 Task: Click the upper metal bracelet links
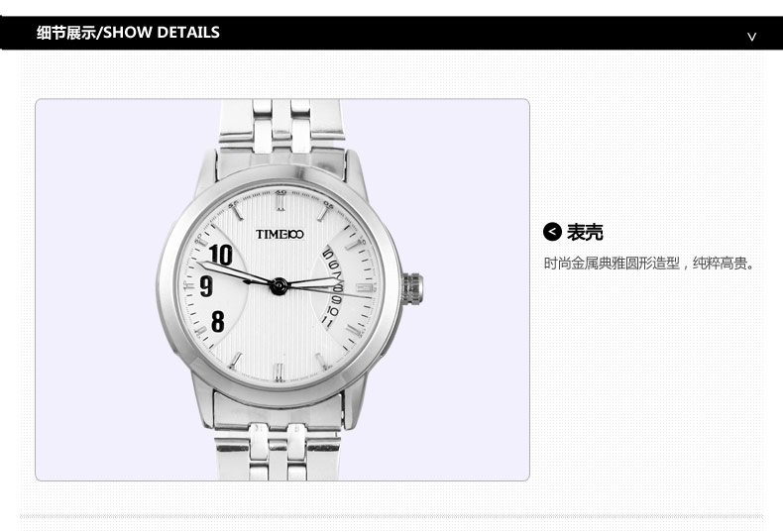click(281, 125)
